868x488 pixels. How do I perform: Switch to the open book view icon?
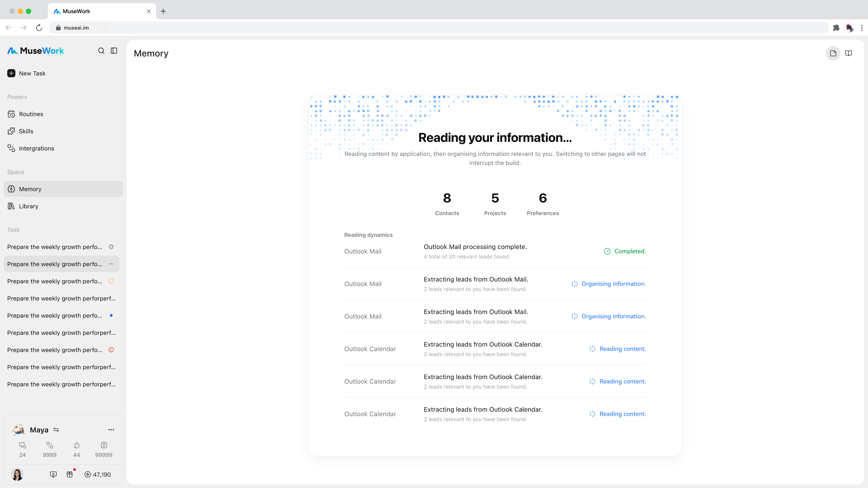click(849, 53)
